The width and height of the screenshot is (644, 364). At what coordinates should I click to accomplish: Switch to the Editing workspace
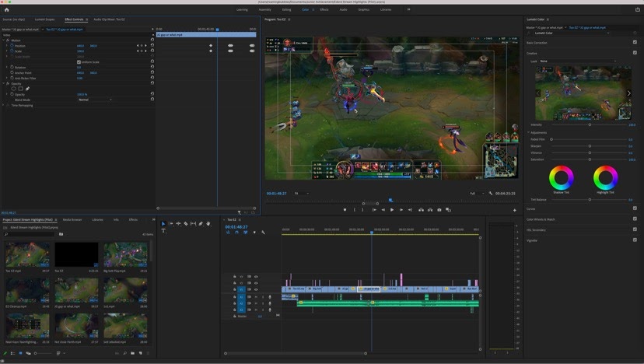(x=286, y=9)
